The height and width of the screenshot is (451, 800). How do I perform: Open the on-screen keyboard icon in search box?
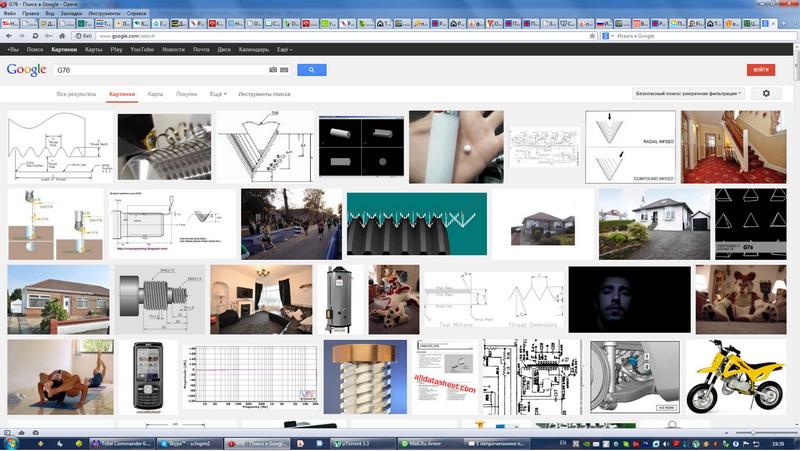click(x=284, y=70)
